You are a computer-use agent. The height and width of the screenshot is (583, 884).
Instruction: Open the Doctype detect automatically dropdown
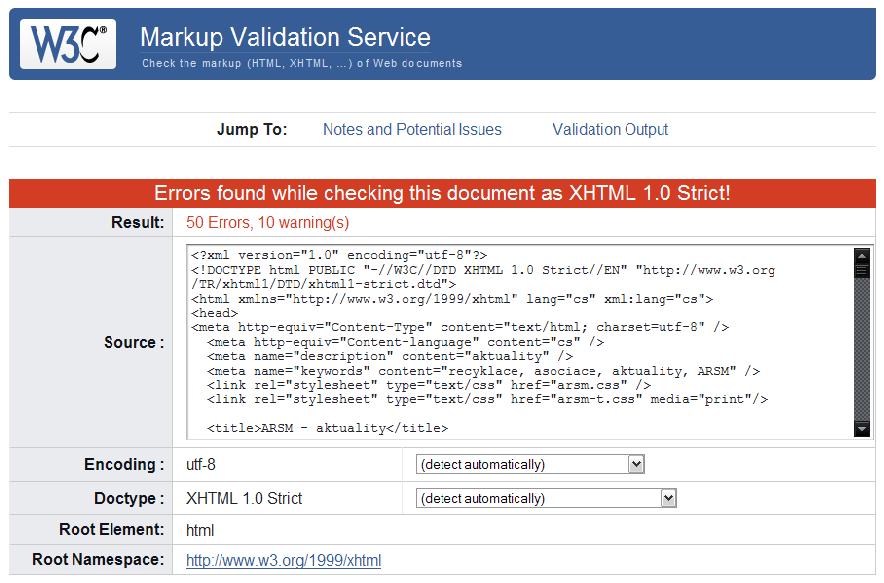point(546,498)
